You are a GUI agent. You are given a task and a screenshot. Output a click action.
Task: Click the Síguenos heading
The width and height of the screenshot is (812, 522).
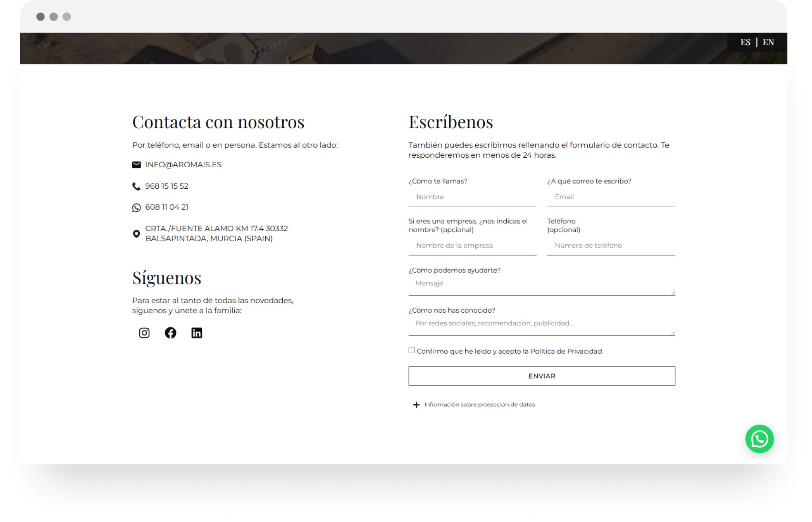coord(167,278)
